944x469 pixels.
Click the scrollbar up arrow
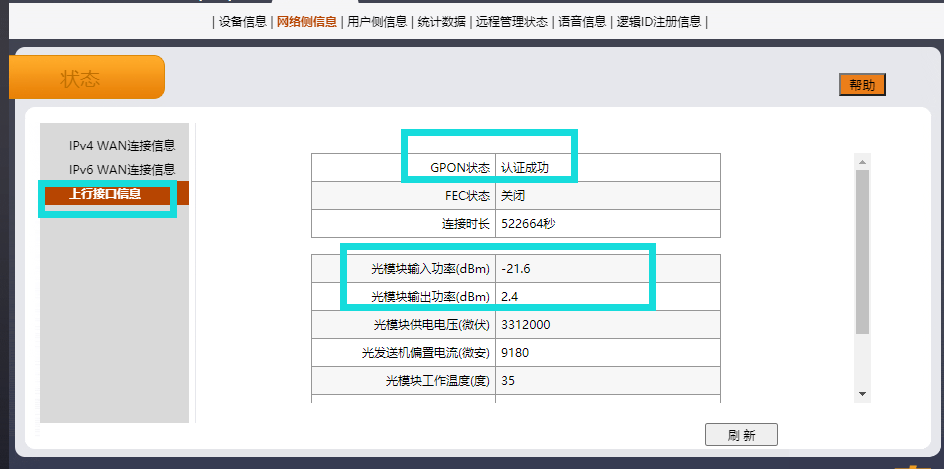coord(862,162)
